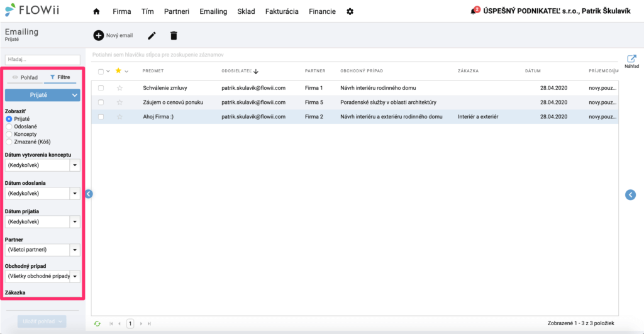The height and width of the screenshot is (334, 644).
Task: Open the Uložiť pohľad dropdown button
Action: tap(42, 321)
